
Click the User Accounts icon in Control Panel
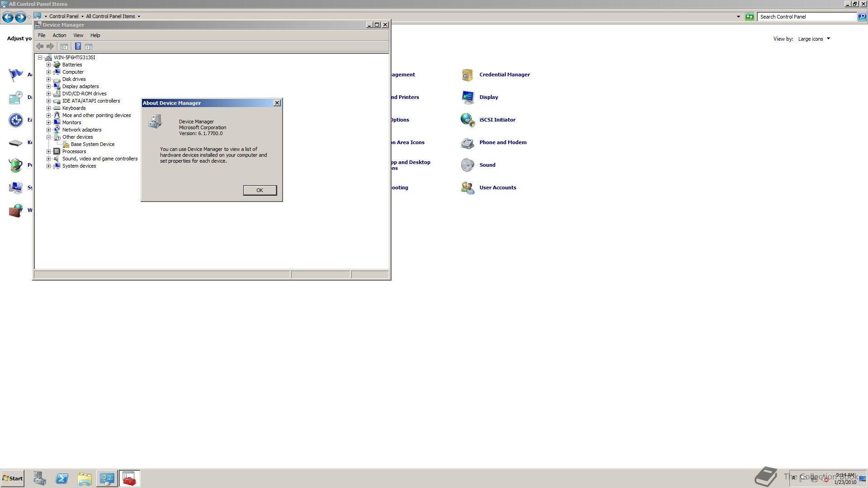click(467, 188)
